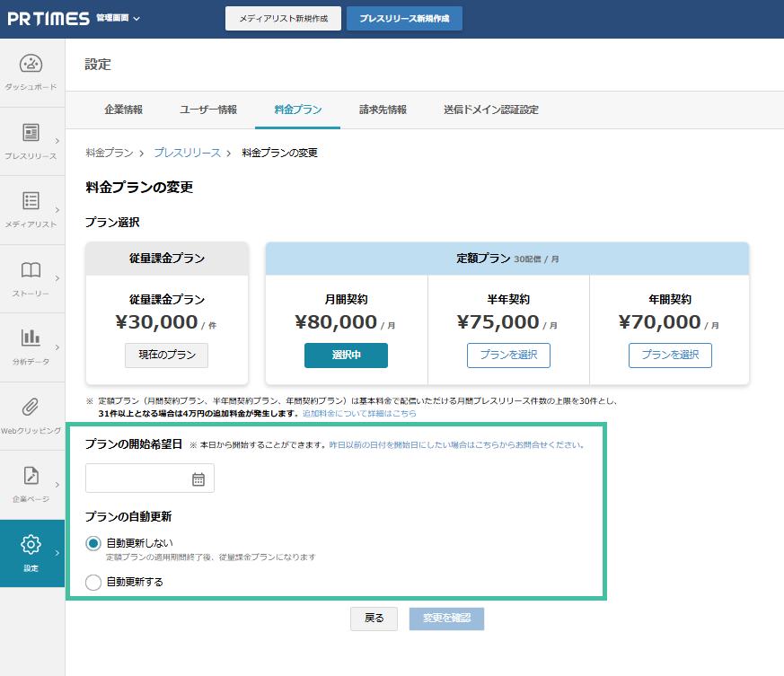Select the 自動更新する radio button

(93, 582)
